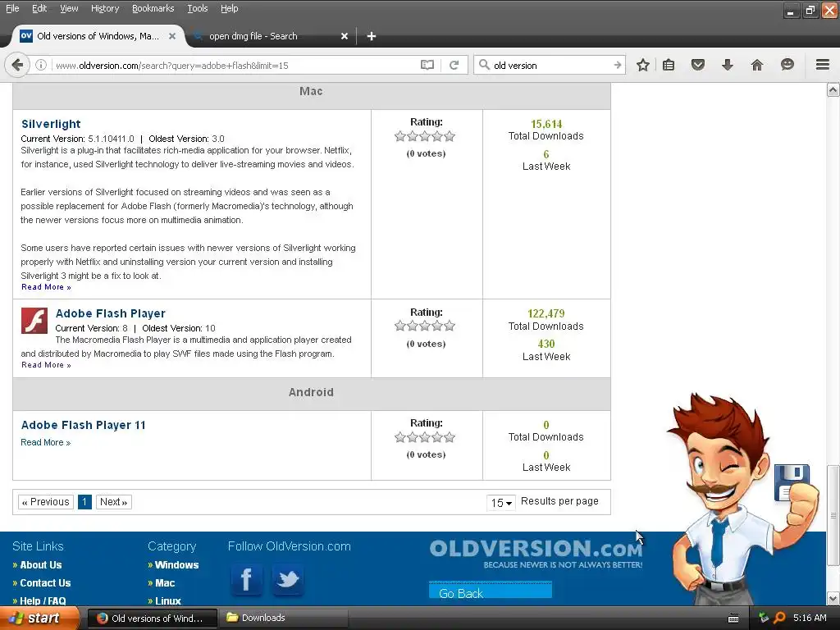
Task: Open the Windows start button
Action: pyautogui.click(x=39, y=619)
